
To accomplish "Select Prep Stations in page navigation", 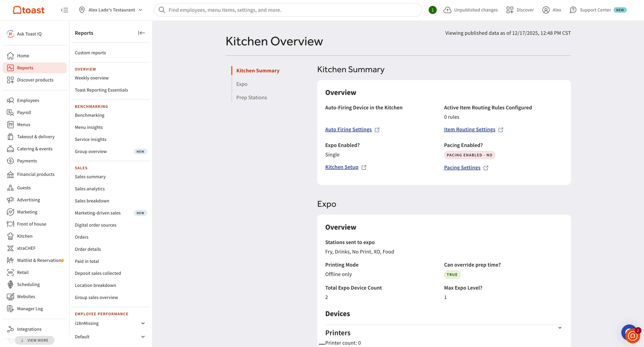I will 251,98.
